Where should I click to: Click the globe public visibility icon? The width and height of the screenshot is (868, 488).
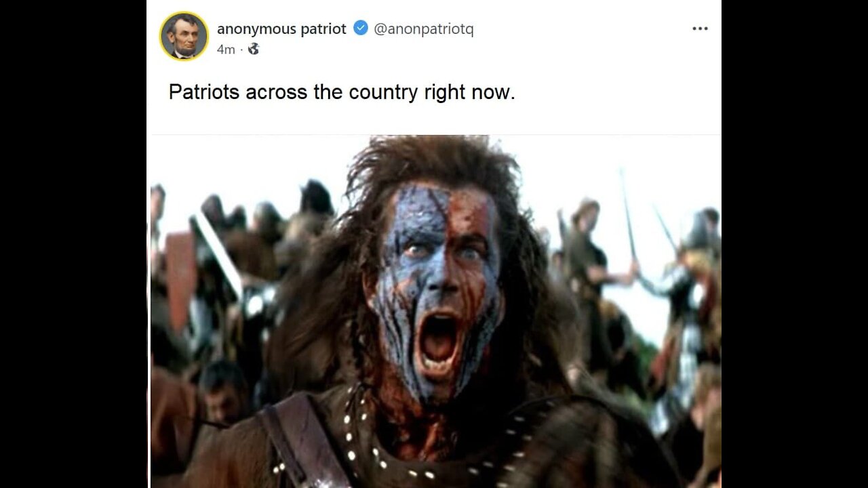coord(253,49)
